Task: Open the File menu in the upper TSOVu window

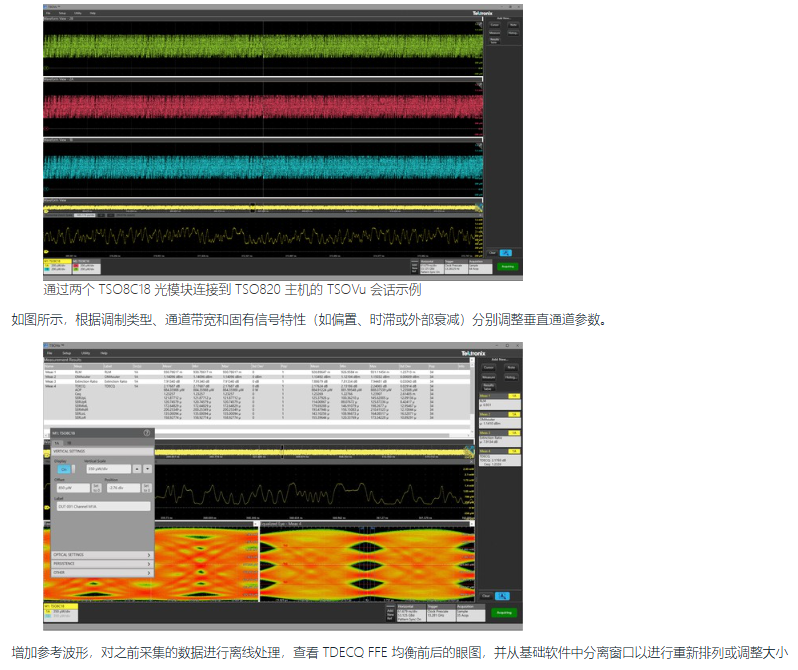Action: (x=48, y=13)
